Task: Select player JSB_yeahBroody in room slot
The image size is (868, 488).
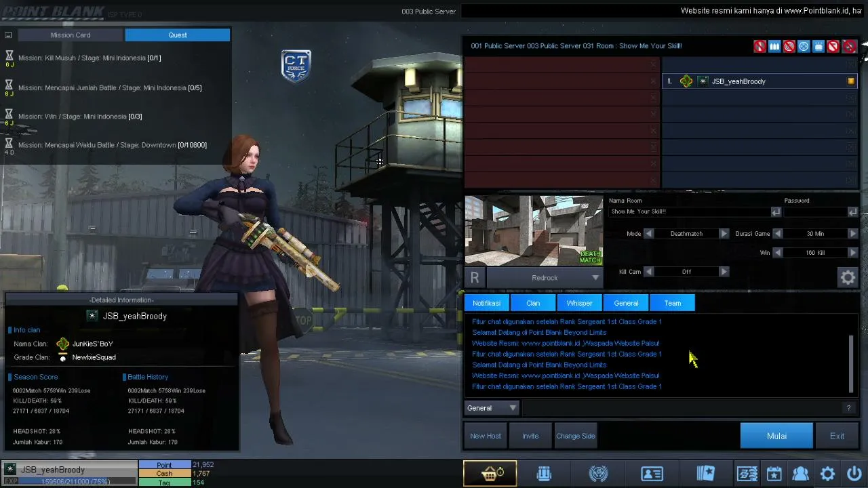Action: 759,81
